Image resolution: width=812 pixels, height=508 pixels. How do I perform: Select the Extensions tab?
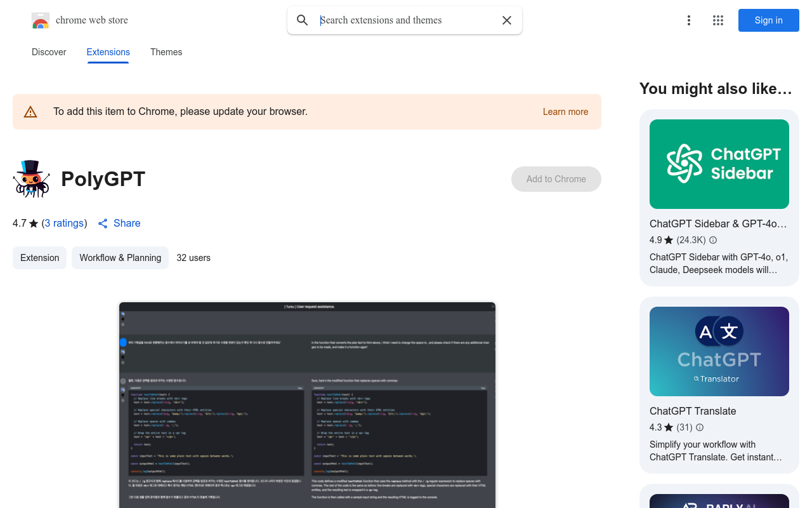tap(108, 52)
